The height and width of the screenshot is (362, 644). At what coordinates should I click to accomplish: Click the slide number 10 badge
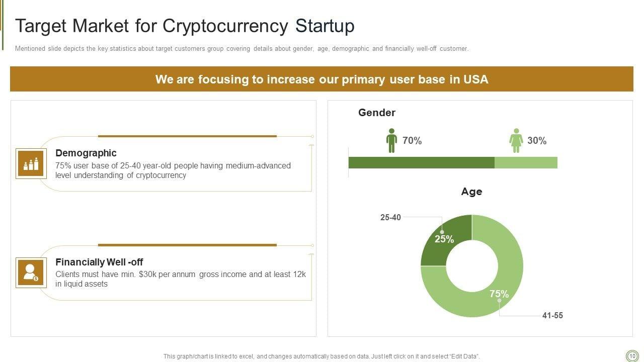pos(631,356)
